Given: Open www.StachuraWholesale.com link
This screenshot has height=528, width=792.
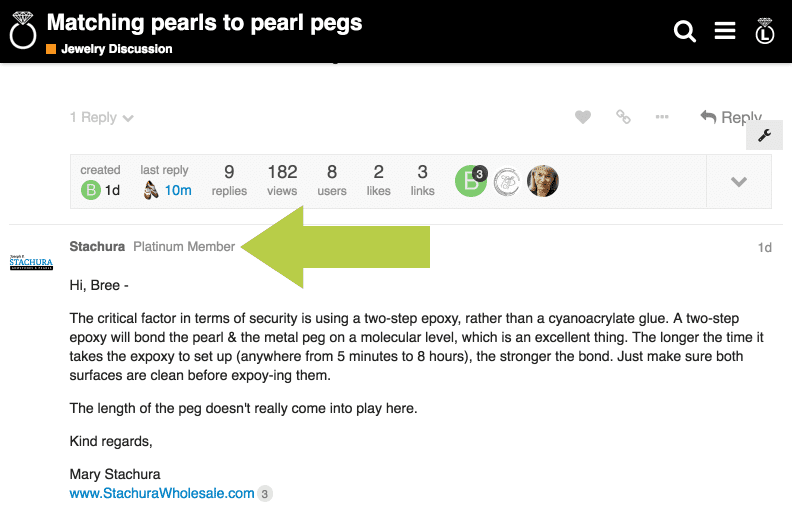Looking at the screenshot, I should click(162, 493).
